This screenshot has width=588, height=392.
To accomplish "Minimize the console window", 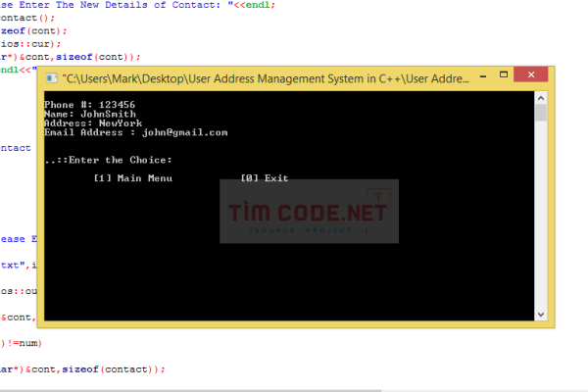I will [x=483, y=76].
